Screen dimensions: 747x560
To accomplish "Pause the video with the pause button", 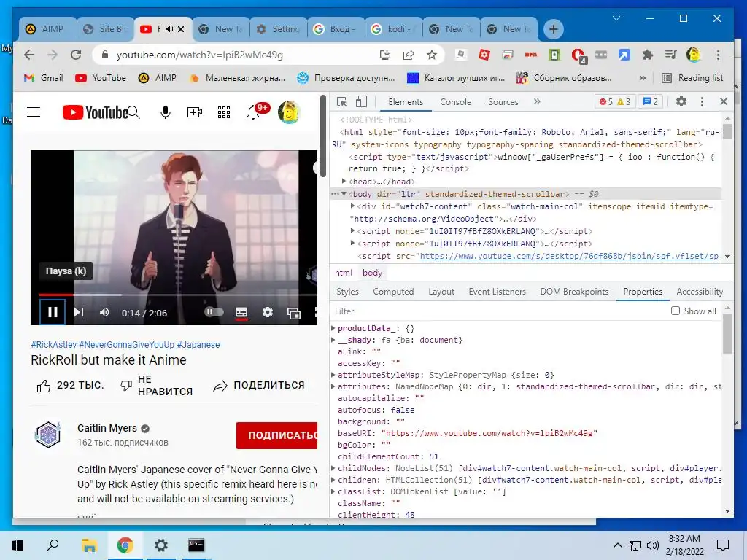I will pos(53,312).
